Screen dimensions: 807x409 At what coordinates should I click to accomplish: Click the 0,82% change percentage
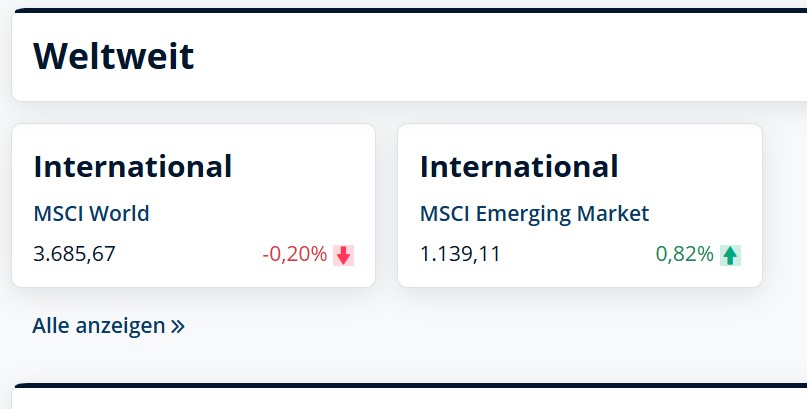685,254
